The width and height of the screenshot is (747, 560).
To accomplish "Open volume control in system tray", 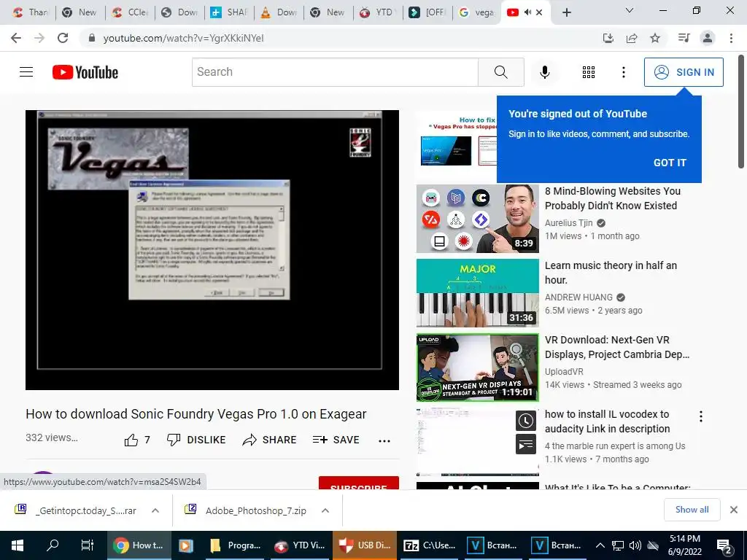I will click(635, 545).
